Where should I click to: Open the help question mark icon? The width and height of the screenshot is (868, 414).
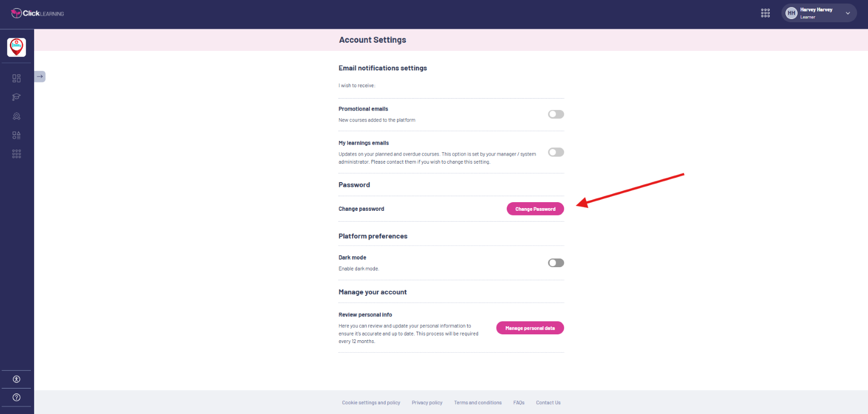point(16,398)
